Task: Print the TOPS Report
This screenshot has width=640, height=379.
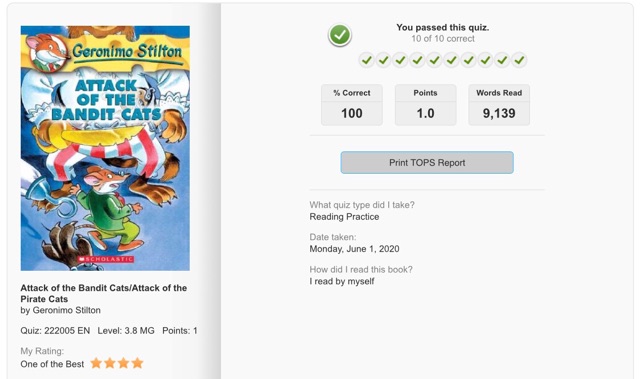Action: 427,162
